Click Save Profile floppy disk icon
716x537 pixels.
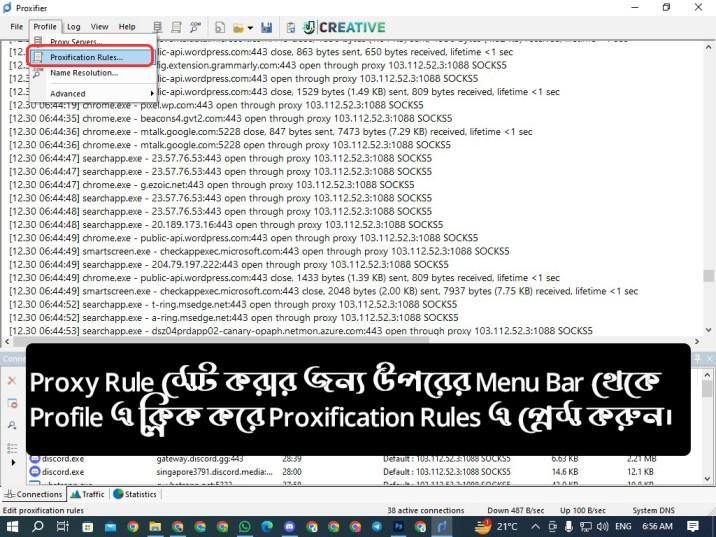coord(267,27)
